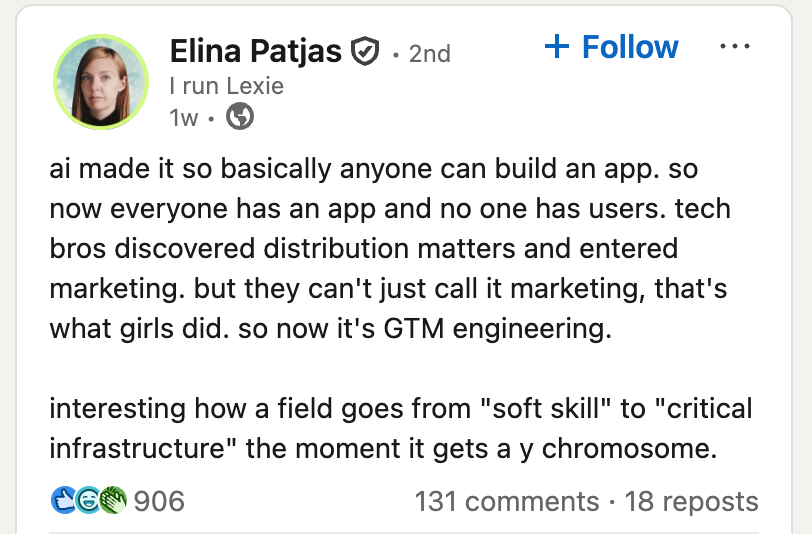This screenshot has height=534, width=812.
Task: Click the "I run Lexie" headline
Action: [227, 86]
